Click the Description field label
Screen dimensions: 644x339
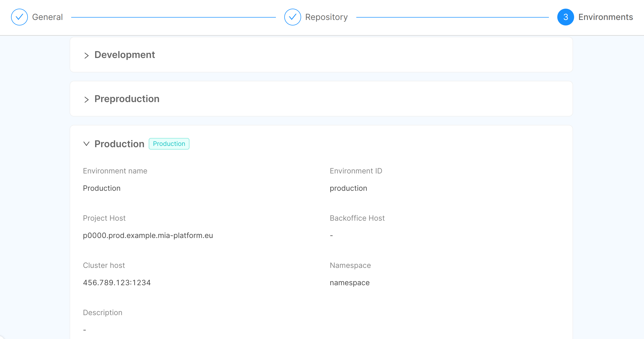(x=102, y=312)
